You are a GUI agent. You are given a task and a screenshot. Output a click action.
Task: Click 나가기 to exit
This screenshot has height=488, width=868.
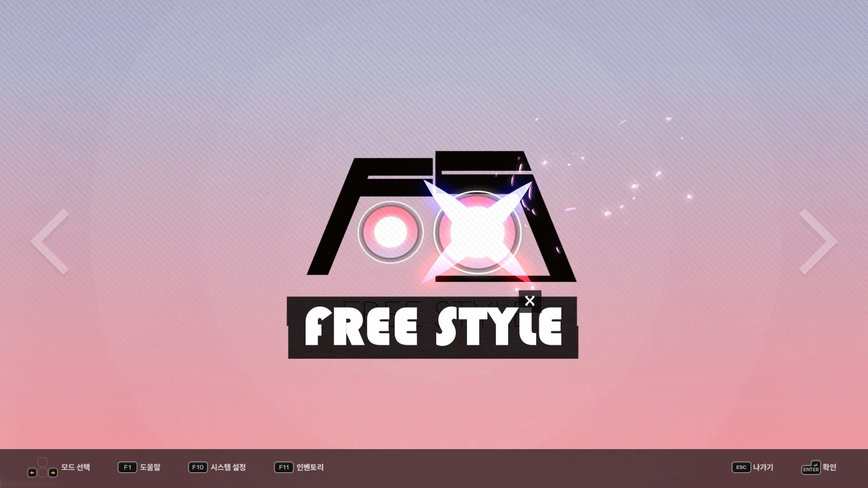tap(763, 467)
